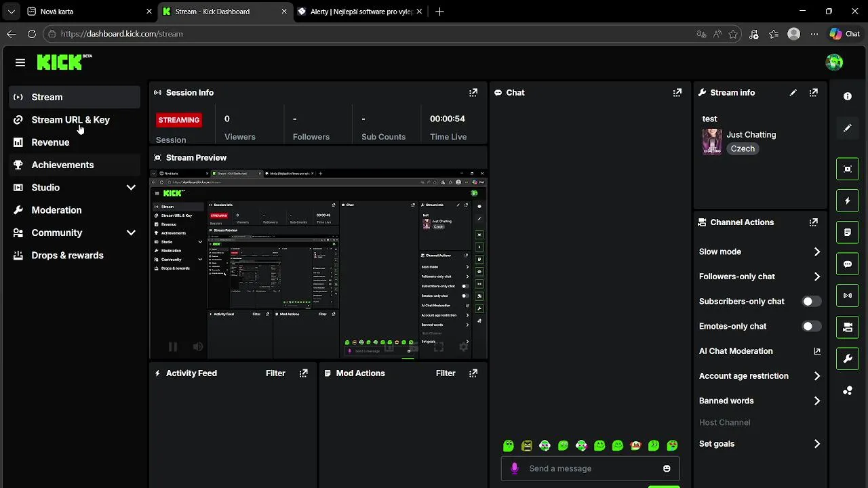
Task: Toggle Chat widget bubble in right rail
Action: (848, 264)
